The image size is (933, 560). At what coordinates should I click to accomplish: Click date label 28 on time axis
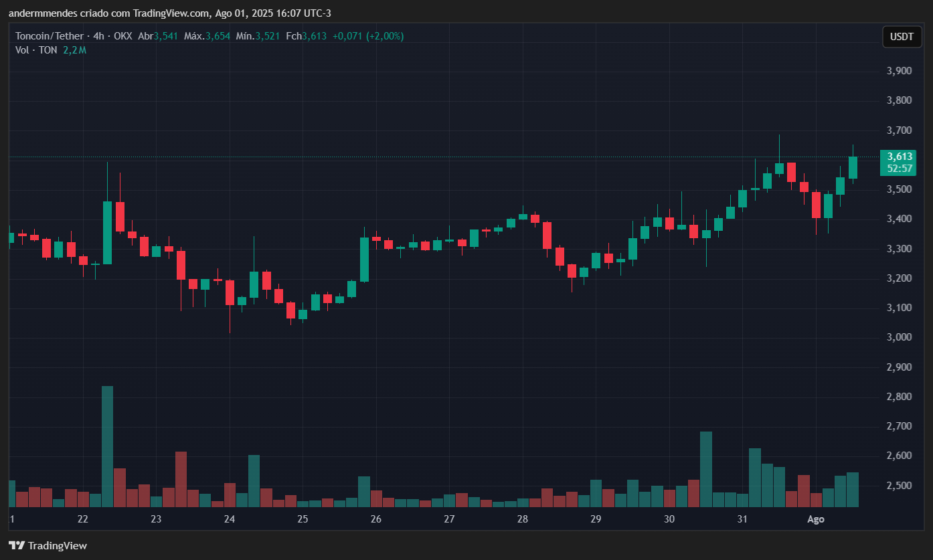(x=523, y=519)
